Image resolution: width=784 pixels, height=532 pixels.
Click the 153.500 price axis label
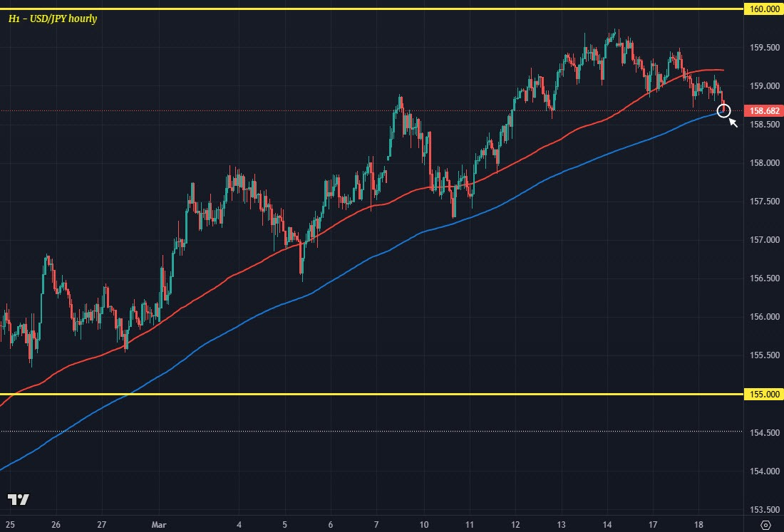pos(762,509)
